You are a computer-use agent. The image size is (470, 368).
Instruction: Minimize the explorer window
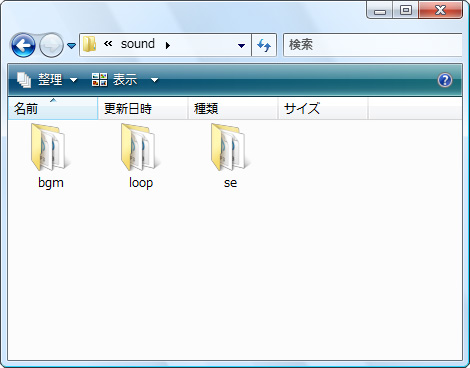click(x=380, y=10)
